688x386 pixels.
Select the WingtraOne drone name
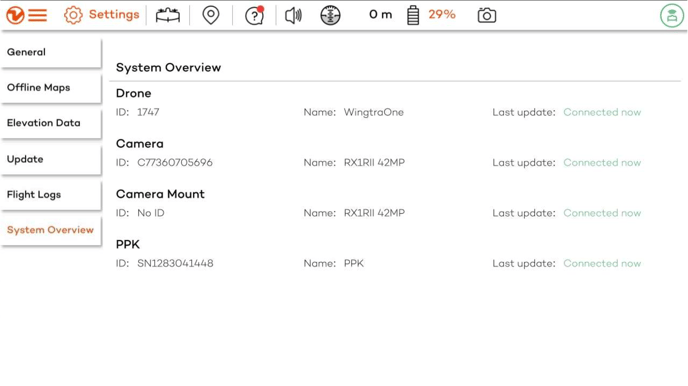point(373,112)
